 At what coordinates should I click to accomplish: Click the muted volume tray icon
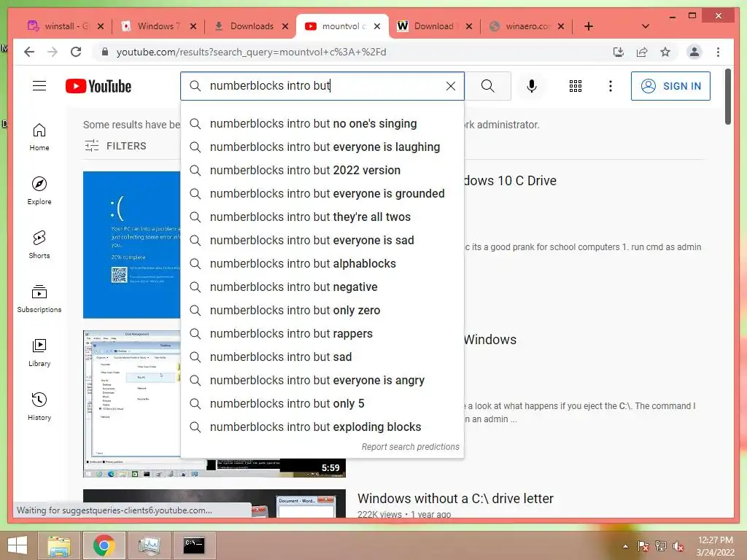point(678,546)
